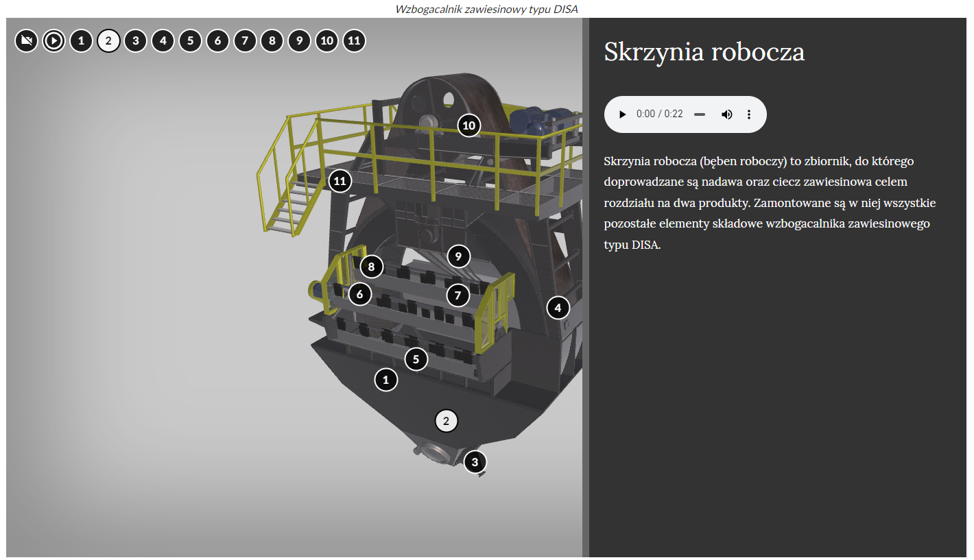
Task: Click hotspot 8 marker on the model
Action: pos(371,267)
